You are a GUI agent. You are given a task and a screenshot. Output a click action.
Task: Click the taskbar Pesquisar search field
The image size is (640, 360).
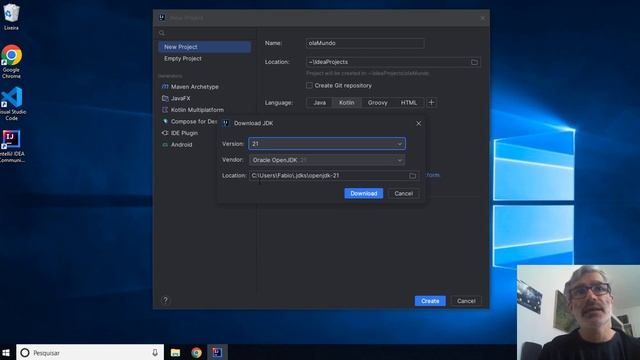point(90,352)
